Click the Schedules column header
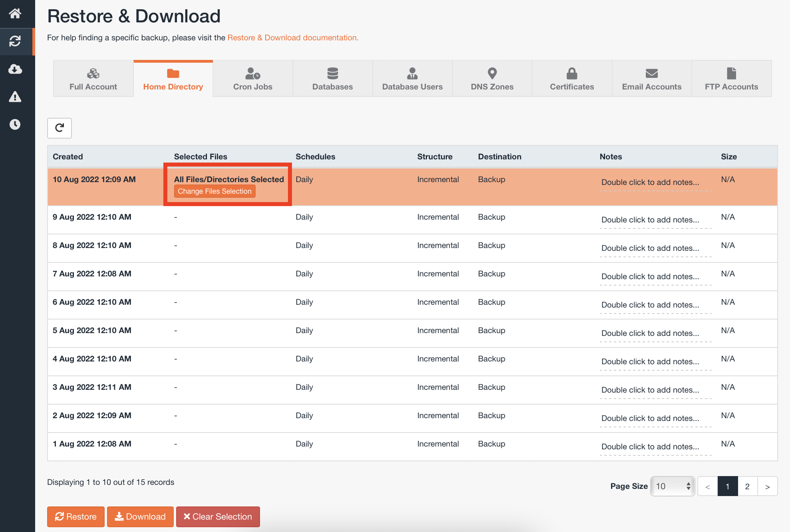 (x=316, y=157)
